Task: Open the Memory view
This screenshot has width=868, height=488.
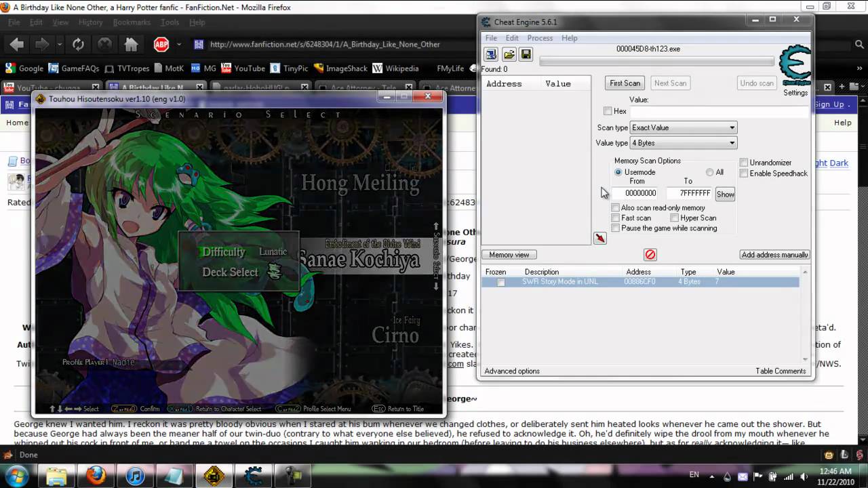Action: click(509, 255)
